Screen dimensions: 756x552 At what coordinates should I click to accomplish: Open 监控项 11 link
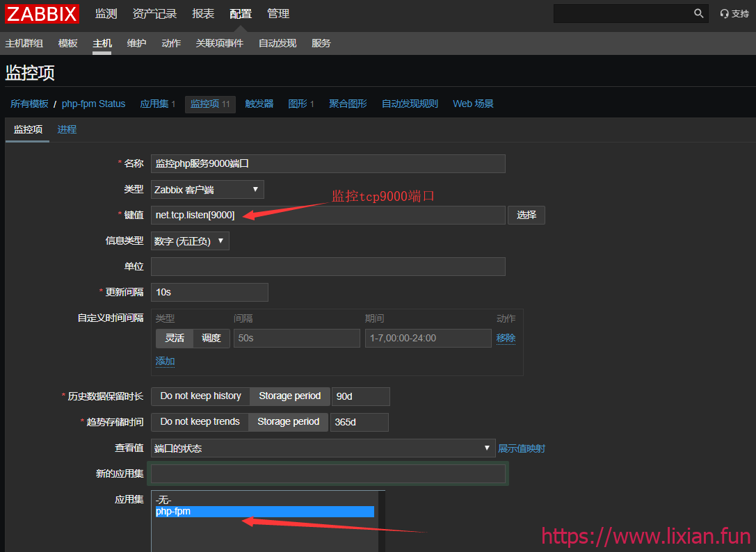coord(210,104)
